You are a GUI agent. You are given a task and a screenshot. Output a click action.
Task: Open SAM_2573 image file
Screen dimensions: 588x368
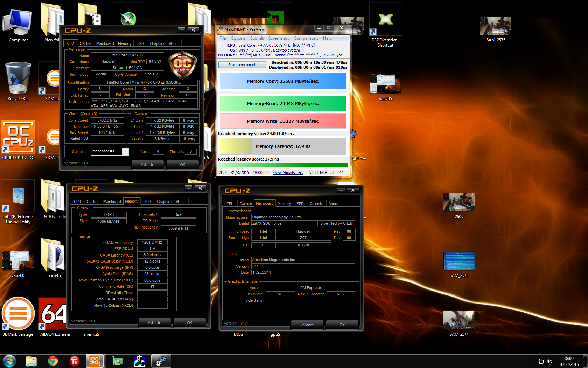click(459, 265)
